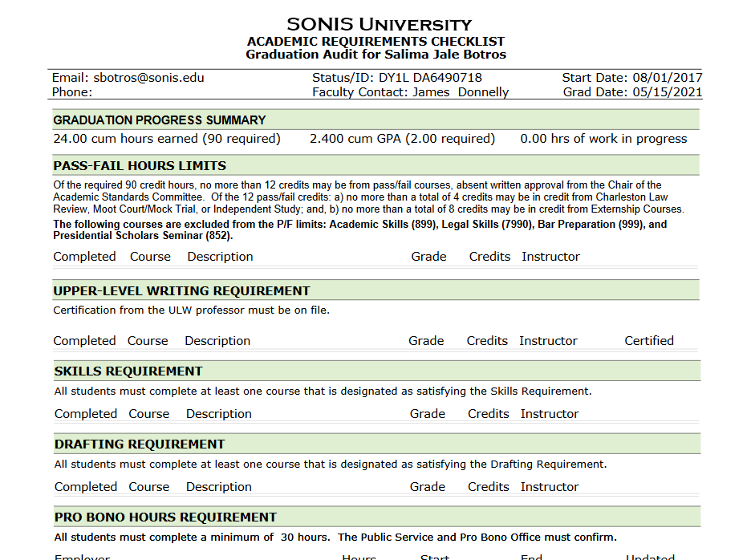
Task: Click the Instructor column header under Drafting Requirement
Action: 549,487
